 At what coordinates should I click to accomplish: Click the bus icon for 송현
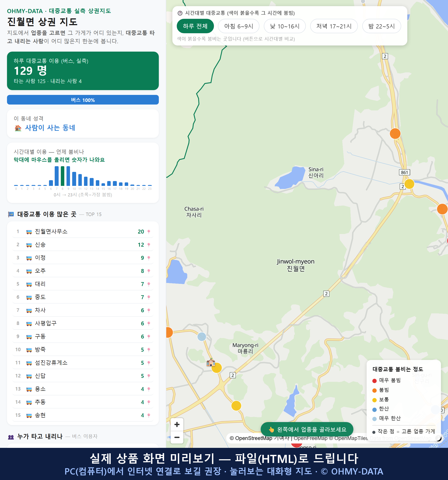point(29,415)
